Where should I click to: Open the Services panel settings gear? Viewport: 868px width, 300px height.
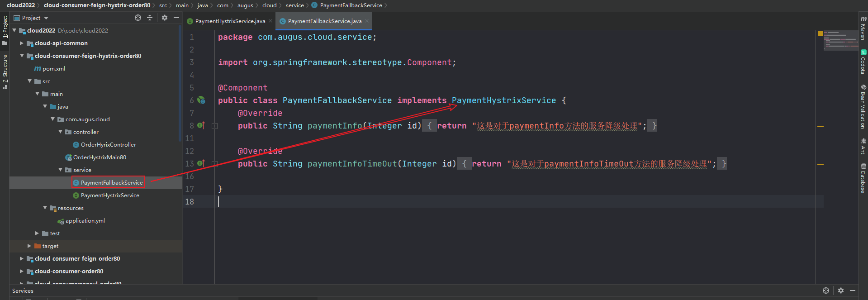click(841, 290)
